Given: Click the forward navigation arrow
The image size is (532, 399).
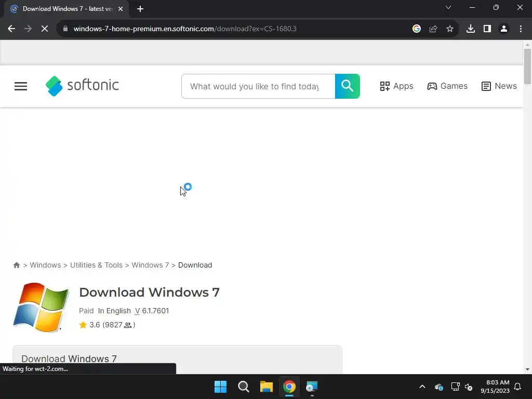Looking at the screenshot, I should coord(28,29).
